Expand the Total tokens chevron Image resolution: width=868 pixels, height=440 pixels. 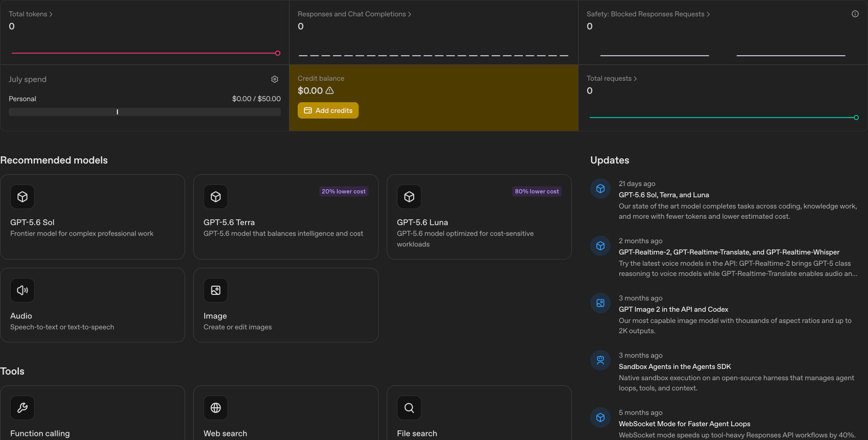pos(51,14)
